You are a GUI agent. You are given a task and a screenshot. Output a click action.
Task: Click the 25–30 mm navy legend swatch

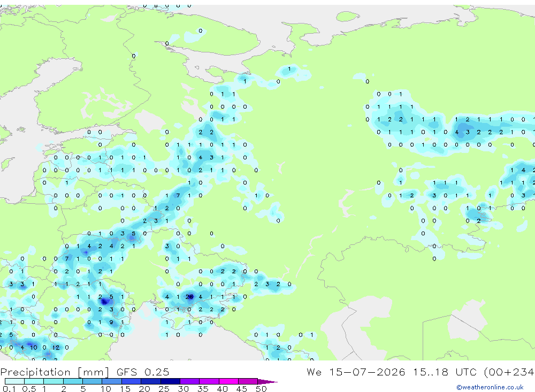[170, 381]
